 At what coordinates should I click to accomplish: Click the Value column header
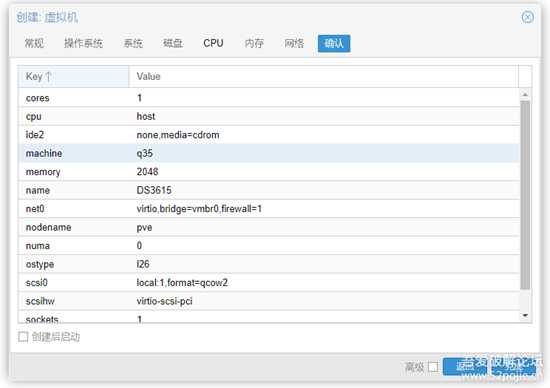[323, 76]
